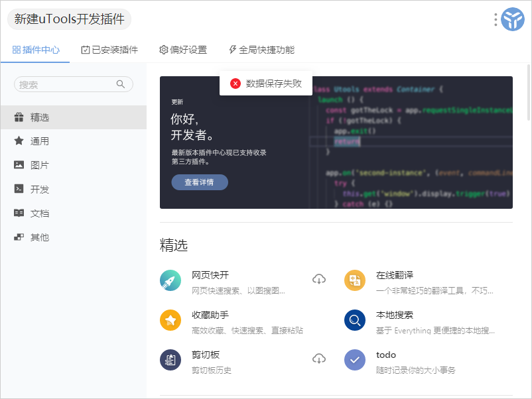Open 收藏助手 plugin title
Viewport: 532px width, 399px height.
point(210,315)
